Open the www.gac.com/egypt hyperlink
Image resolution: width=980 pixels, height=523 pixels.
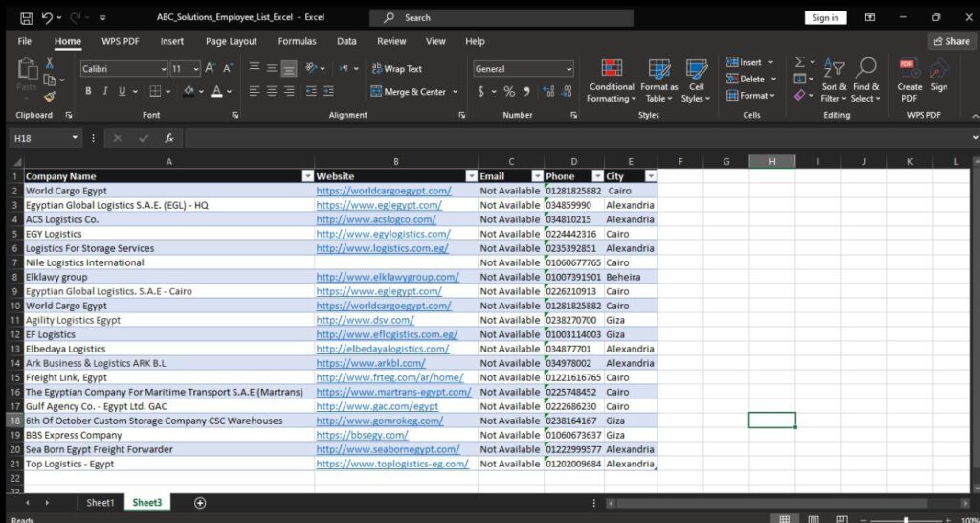[x=377, y=406]
